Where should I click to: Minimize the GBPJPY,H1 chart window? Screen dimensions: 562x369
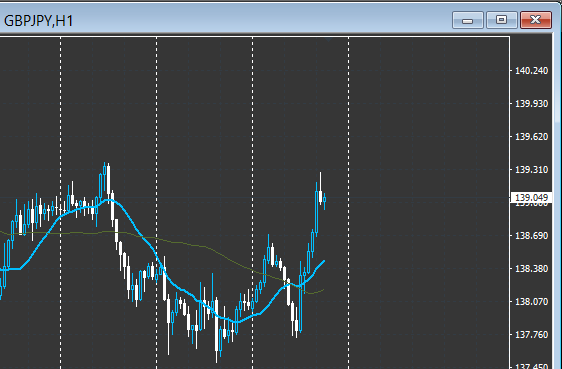(468, 20)
